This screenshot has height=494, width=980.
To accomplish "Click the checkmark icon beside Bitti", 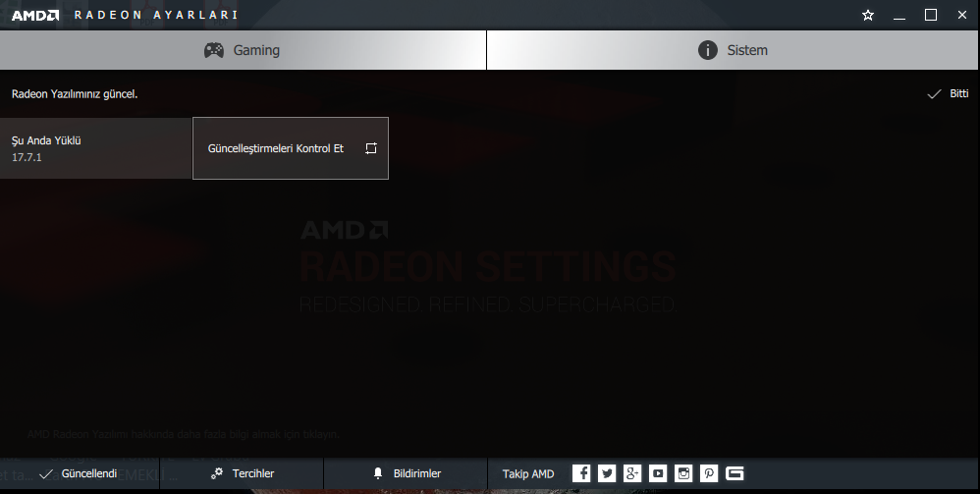I will [934, 94].
